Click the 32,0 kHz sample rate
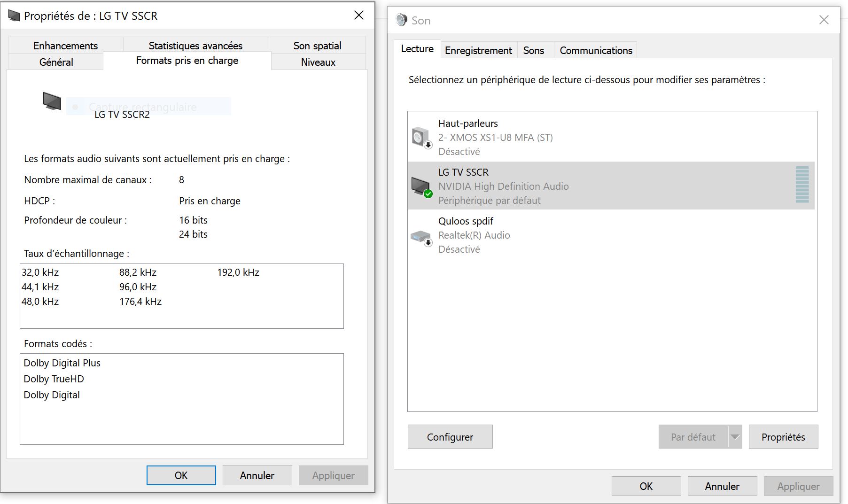Screen dimensions: 848x504 pyautogui.click(x=40, y=272)
